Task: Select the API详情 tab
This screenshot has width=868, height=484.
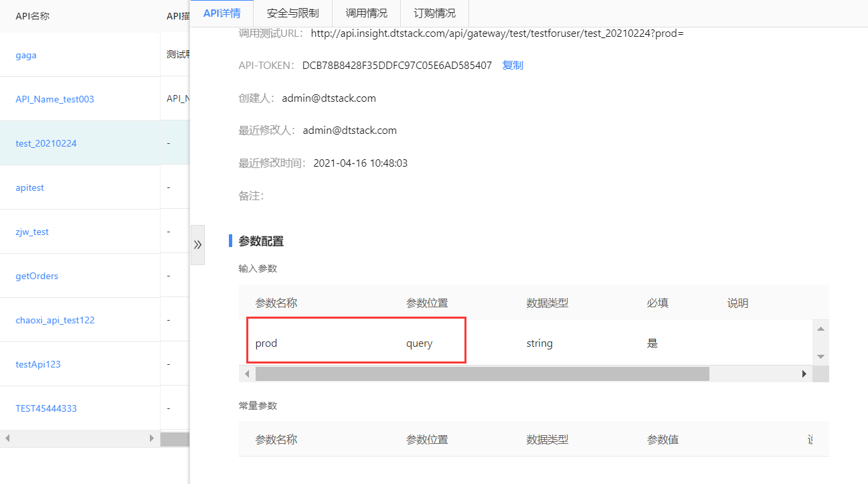Action: 222,13
